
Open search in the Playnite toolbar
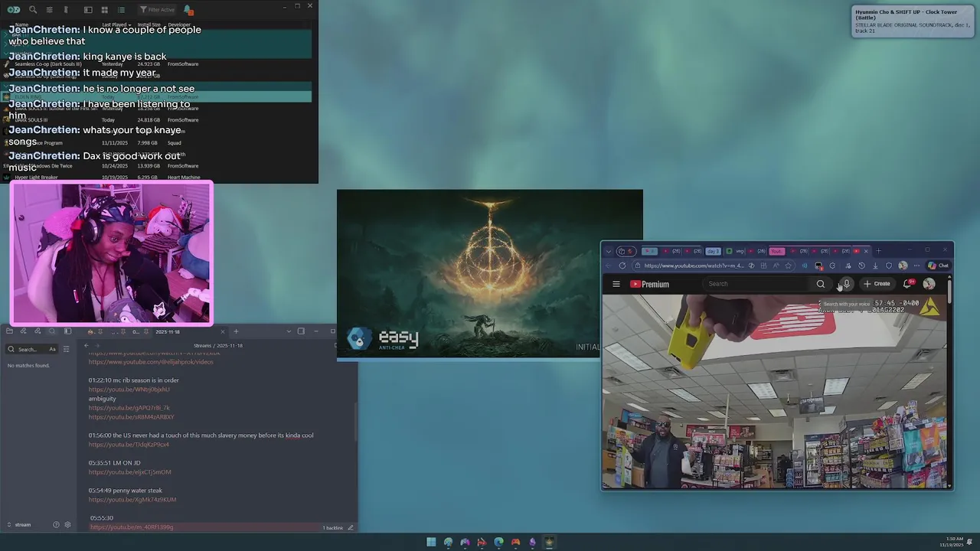(33, 10)
